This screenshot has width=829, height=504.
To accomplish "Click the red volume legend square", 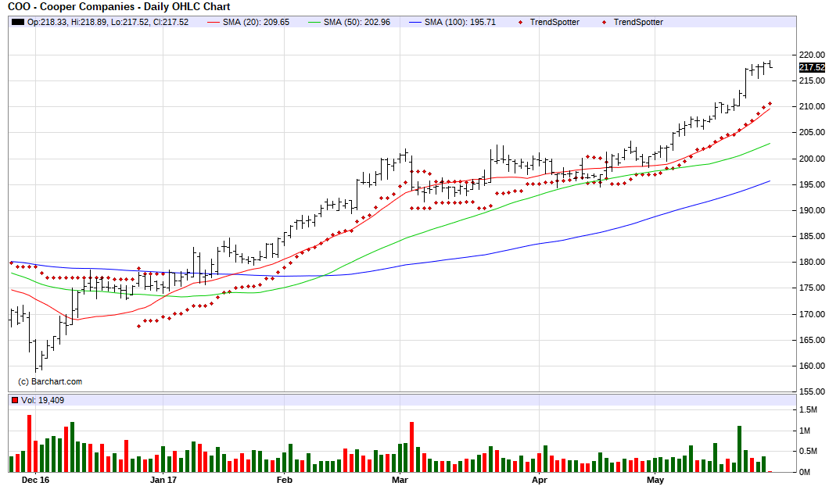I will pos(15,400).
